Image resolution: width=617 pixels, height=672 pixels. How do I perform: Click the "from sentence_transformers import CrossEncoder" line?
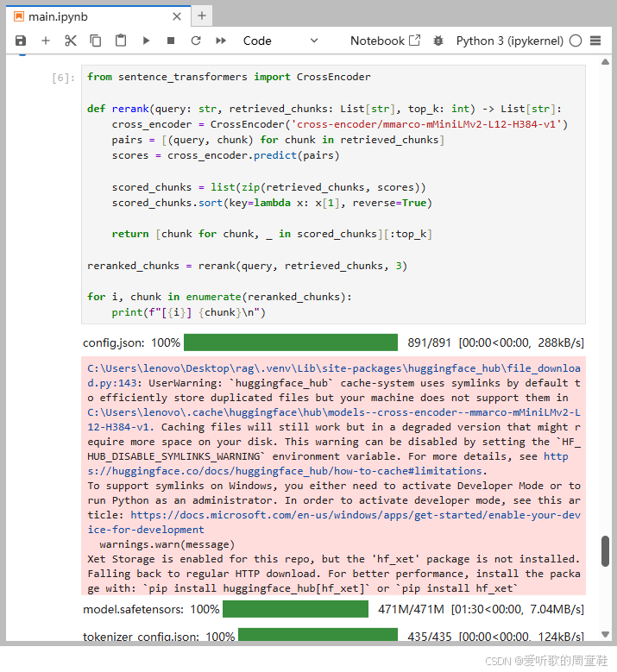229,77
